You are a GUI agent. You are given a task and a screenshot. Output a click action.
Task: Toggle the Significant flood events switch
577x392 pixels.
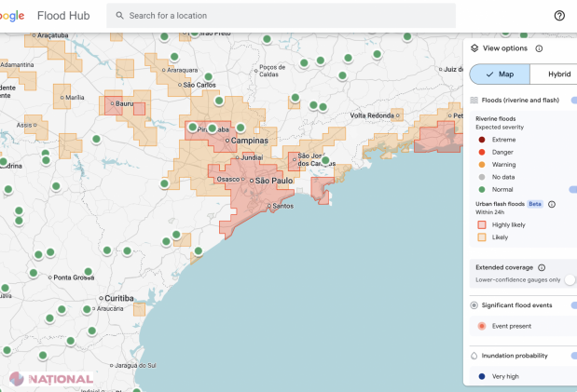tap(572, 305)
